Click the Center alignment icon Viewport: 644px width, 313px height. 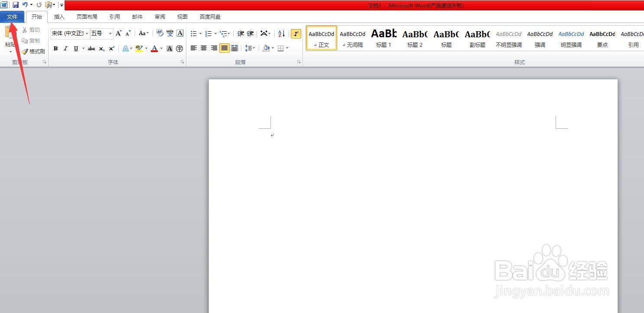click(204, 48)
